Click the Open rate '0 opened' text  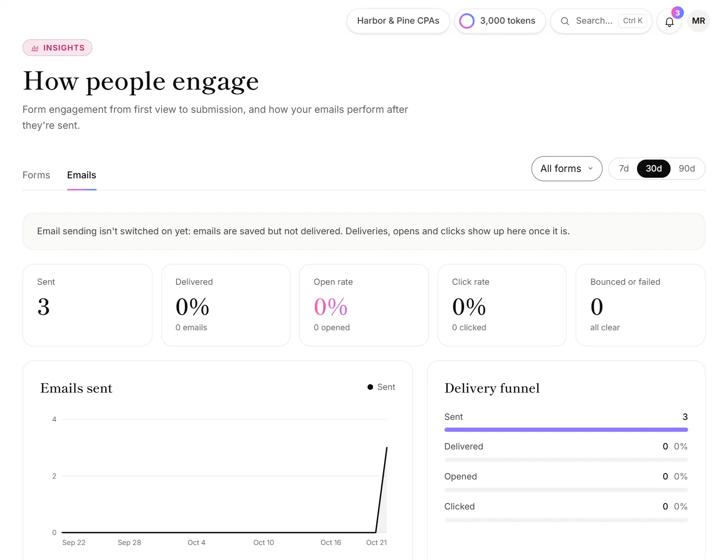tap(332, 328)
